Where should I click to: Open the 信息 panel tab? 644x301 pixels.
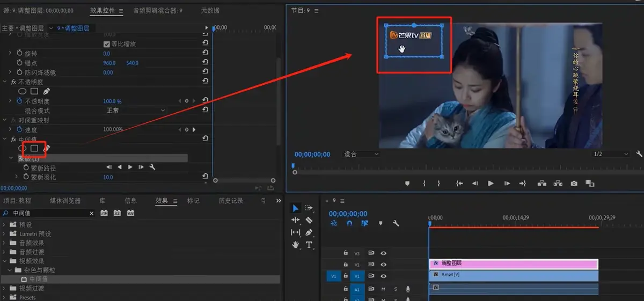tap(130, 201)
